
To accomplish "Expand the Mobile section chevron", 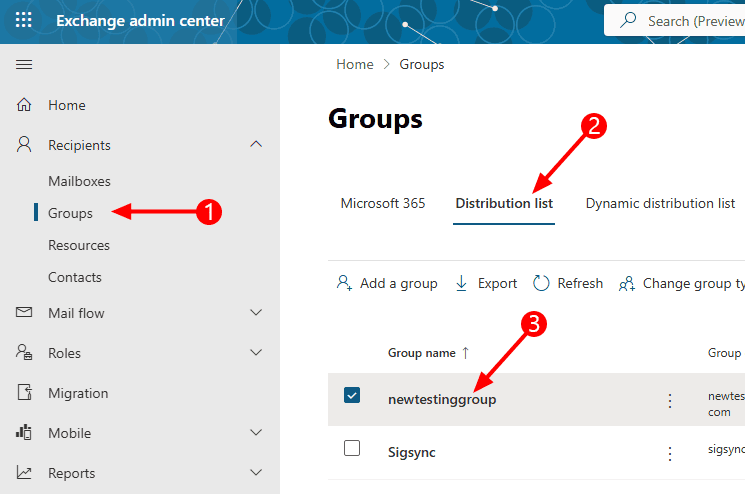I will (x=256, y=433).
